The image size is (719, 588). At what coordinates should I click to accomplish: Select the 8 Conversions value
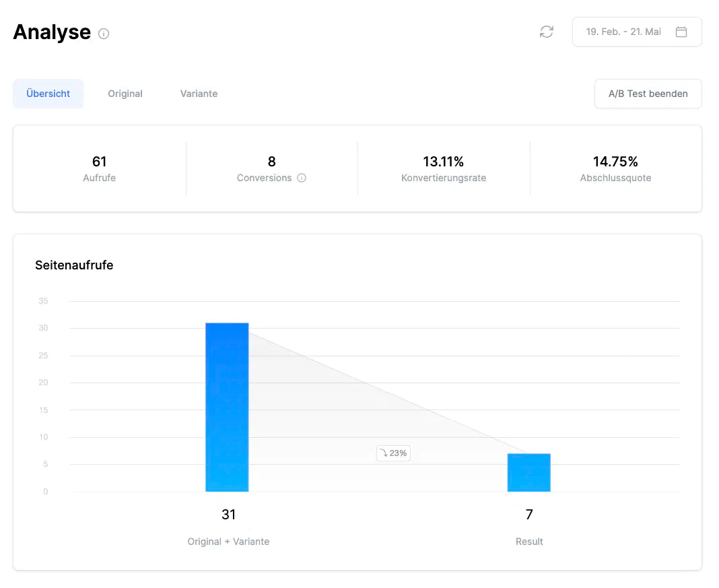[x=271, y=162]
